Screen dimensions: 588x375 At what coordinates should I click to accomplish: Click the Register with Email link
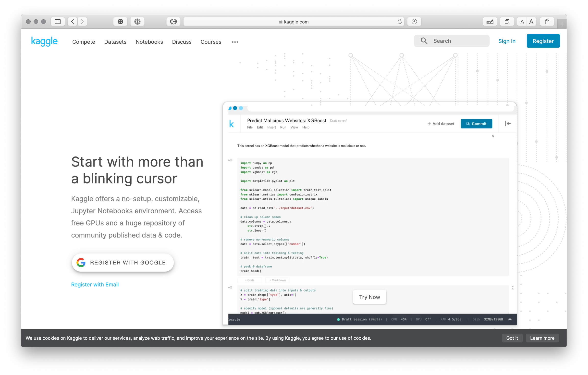[x=95, y=284]
